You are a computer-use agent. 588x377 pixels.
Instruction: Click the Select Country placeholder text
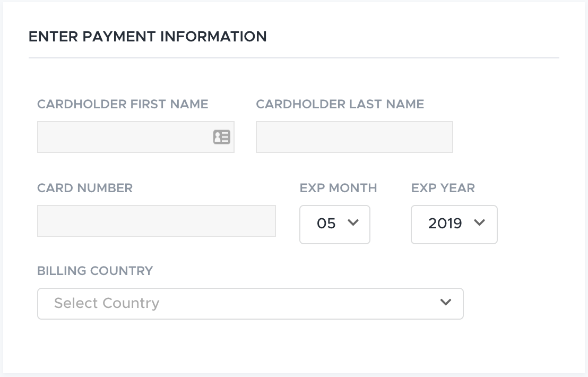[x=107, y=303]
